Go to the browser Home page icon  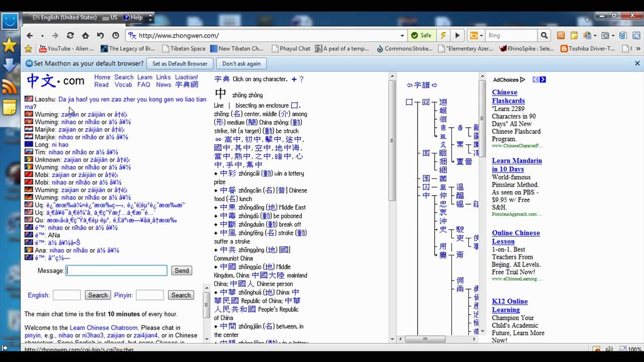pyautogui.click(x=86, y=36)
